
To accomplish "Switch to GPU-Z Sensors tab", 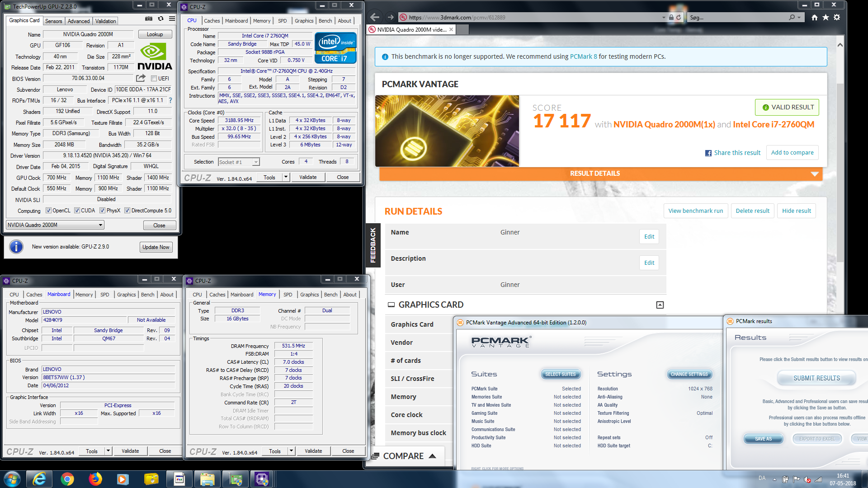I will (53, 21).
